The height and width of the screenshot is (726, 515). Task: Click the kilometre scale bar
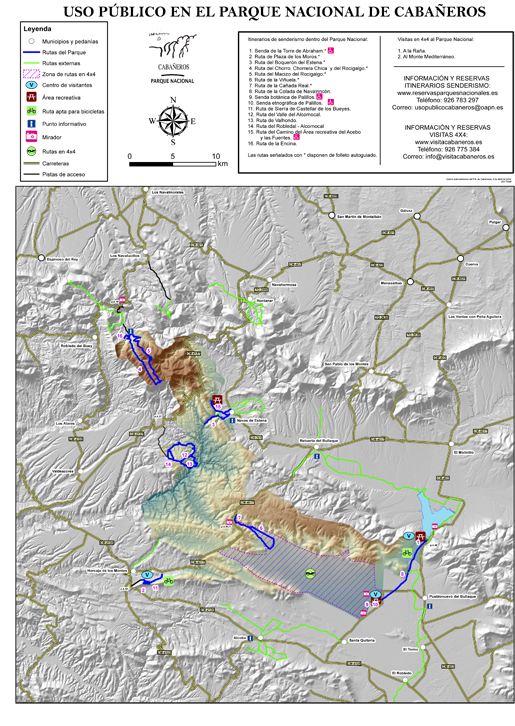click(x=172, y=164)
